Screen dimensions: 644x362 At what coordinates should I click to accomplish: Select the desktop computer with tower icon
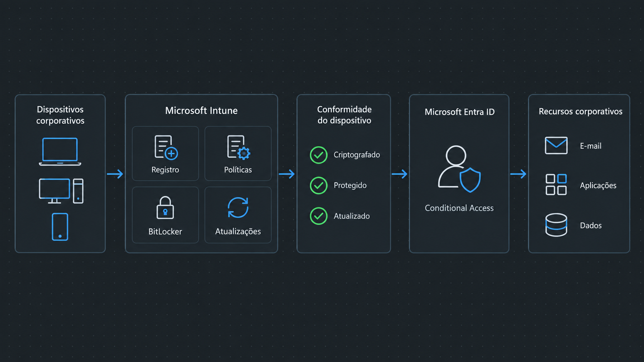(61, 191)
